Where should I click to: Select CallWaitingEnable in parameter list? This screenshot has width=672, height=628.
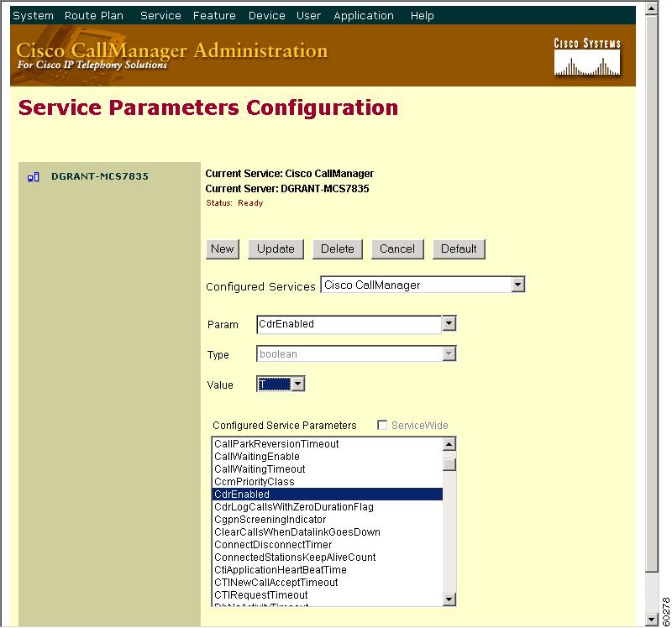[x=327, y=457]
